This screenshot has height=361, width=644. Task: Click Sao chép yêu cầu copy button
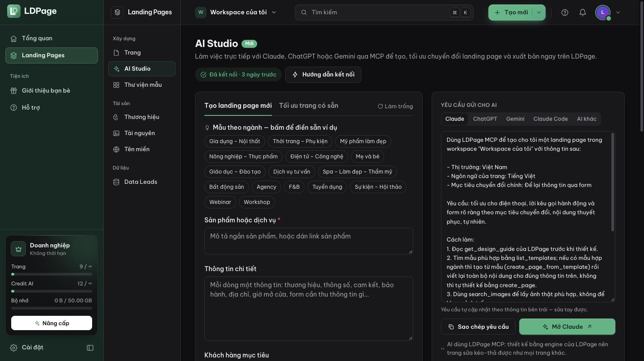tap(478, 327)
